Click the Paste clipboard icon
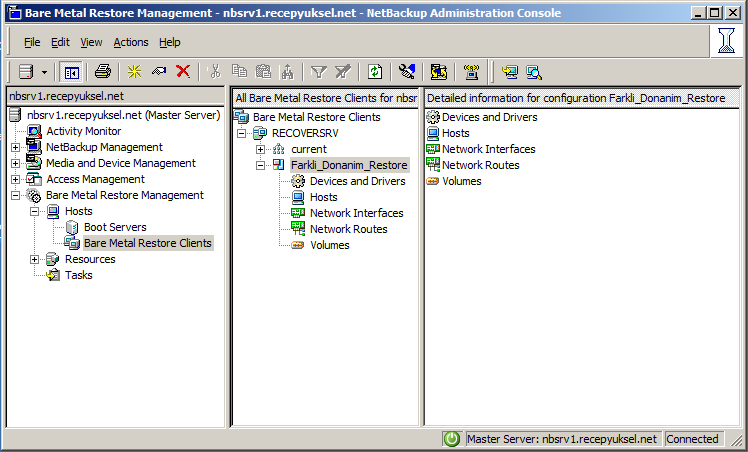The height and width of the screenshot is (452, 748). (263, 72)
